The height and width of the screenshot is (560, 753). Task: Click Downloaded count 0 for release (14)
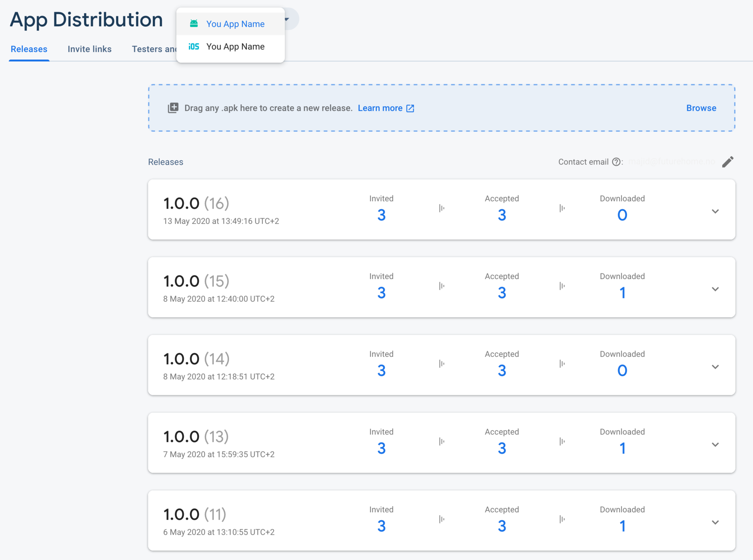click(x=622, y=370)
